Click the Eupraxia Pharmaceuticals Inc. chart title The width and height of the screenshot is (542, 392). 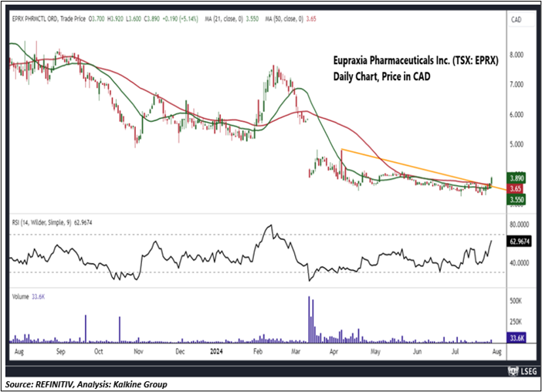[416, 61]
